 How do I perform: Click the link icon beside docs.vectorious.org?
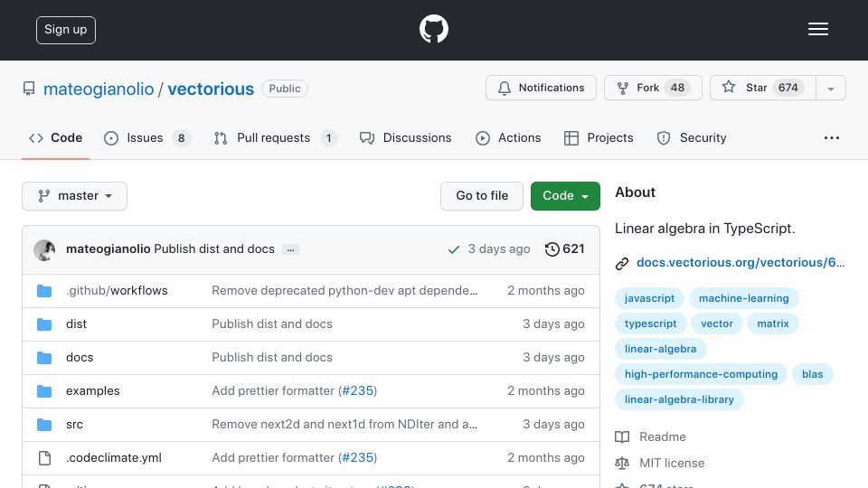(x=622, y=263)
